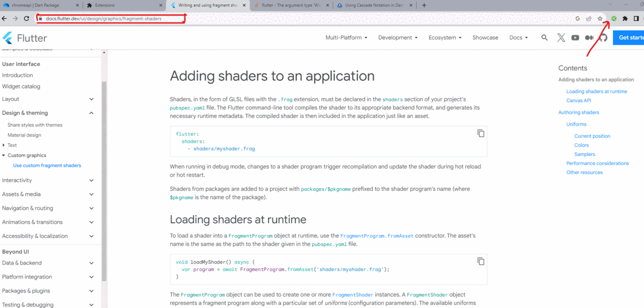The height and width of the screenshot is (308, 644).
Task: Jump to Samplers in Contents
Action: point(584,154)
